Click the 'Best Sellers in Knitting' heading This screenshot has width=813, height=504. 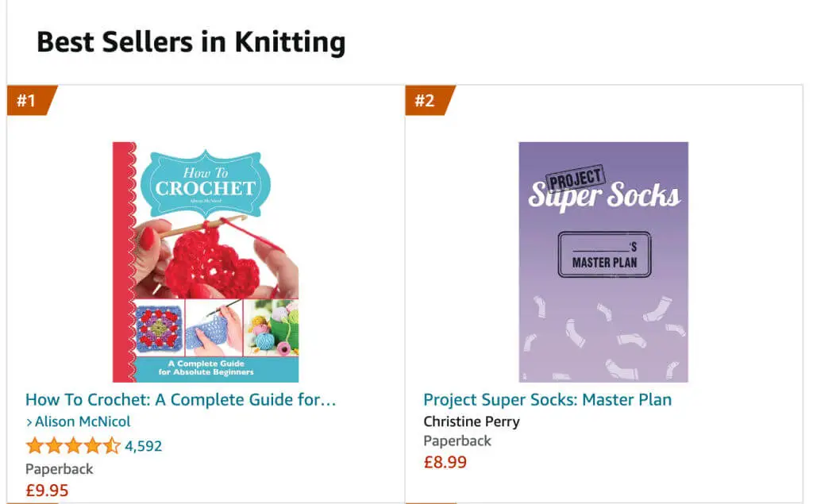pyautogui.click(x=191, y=41)
